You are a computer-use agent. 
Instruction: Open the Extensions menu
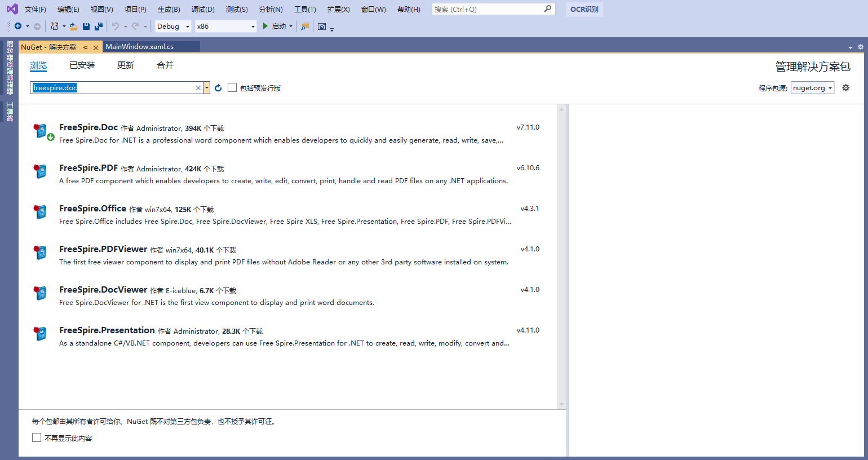pos(338,9)
